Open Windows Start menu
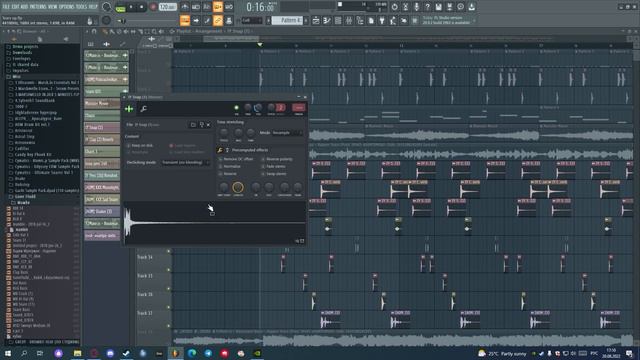Viewport: 640px width, 360px height. pyautogui.click(x=7, y=353)
